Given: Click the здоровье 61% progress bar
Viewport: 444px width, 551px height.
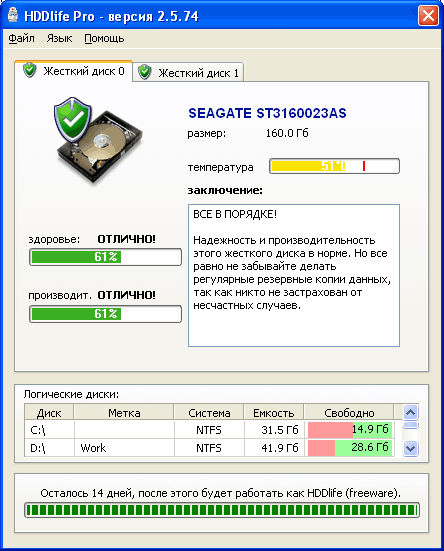Looking at the screenshot, I should tap(105, 257).
